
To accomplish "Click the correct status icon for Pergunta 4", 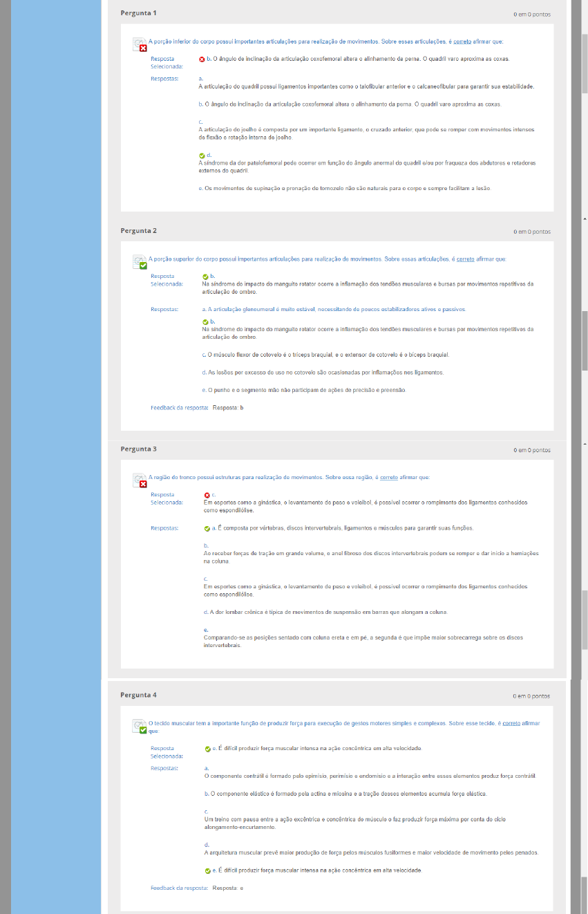I will (x=140, y=727).
